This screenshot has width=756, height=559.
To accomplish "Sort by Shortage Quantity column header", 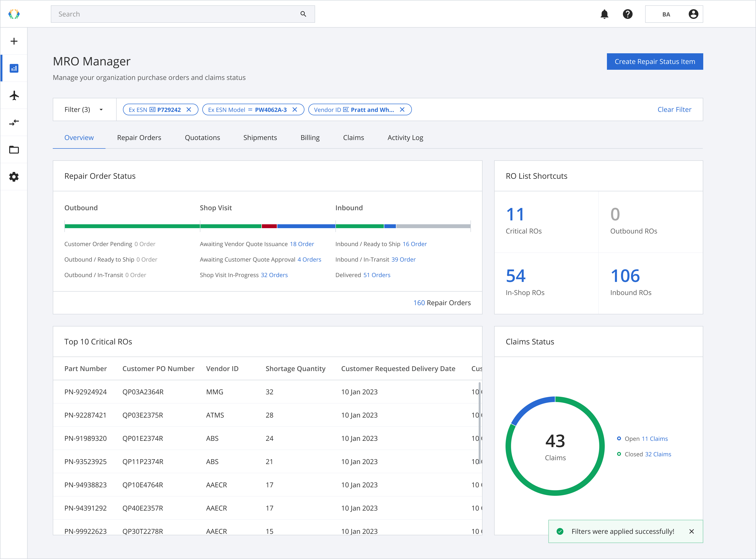I will click(295, 368).
